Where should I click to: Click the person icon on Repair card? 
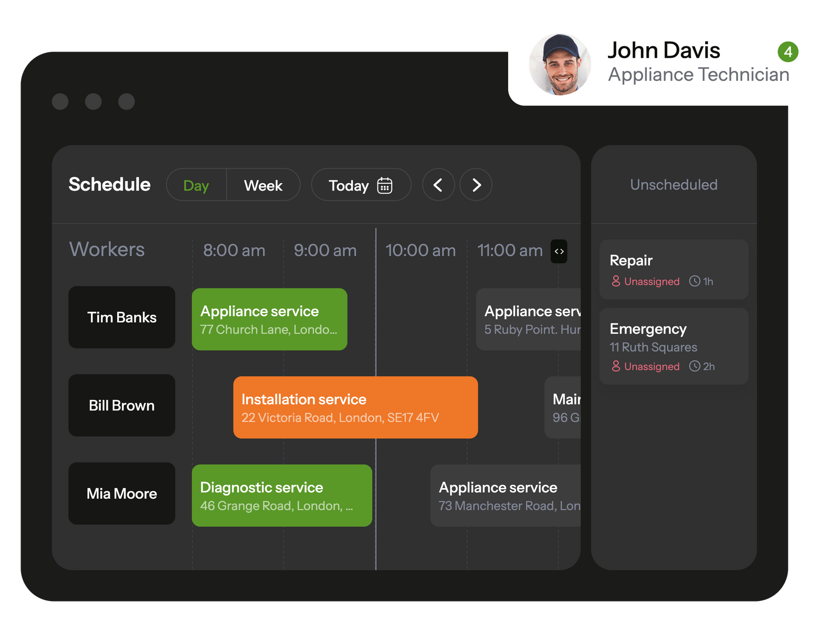[616, 281]
